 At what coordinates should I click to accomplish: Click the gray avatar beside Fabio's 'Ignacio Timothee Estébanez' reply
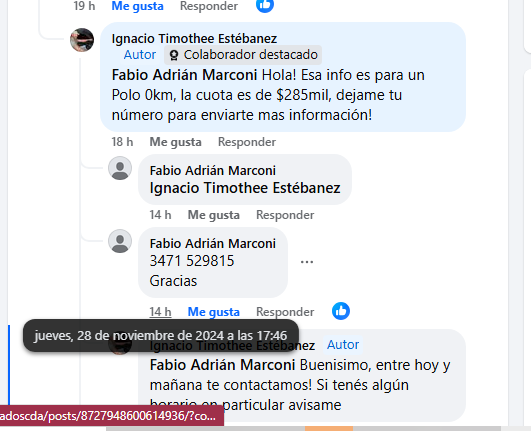coord(120,168)
